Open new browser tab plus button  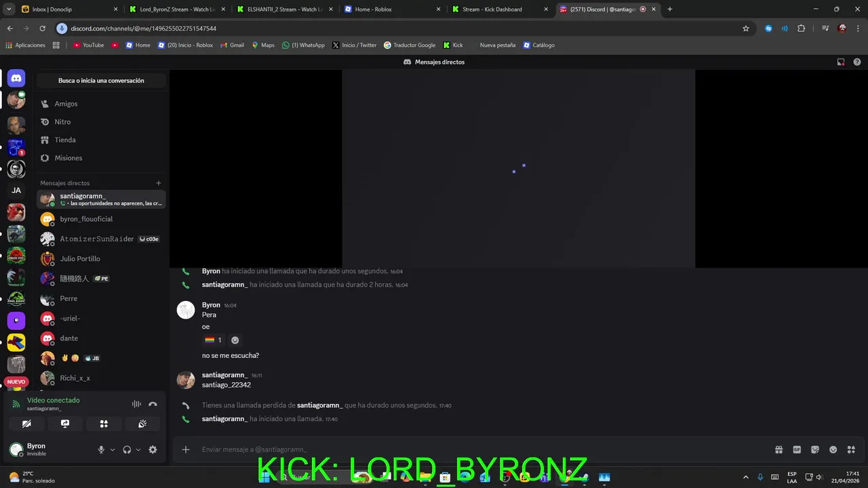pyautogui.click(x=670, y=9)
